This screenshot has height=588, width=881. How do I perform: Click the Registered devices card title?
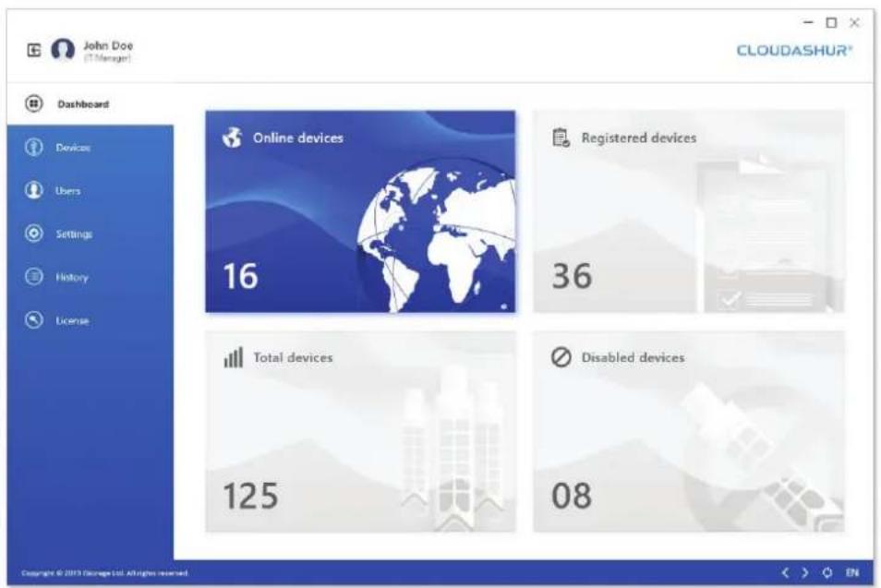pos(639,138)
